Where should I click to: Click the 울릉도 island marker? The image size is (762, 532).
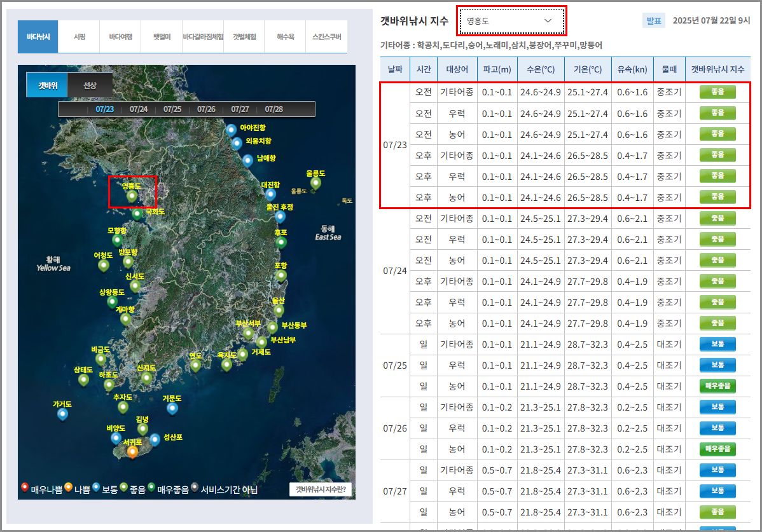[316, 183]
